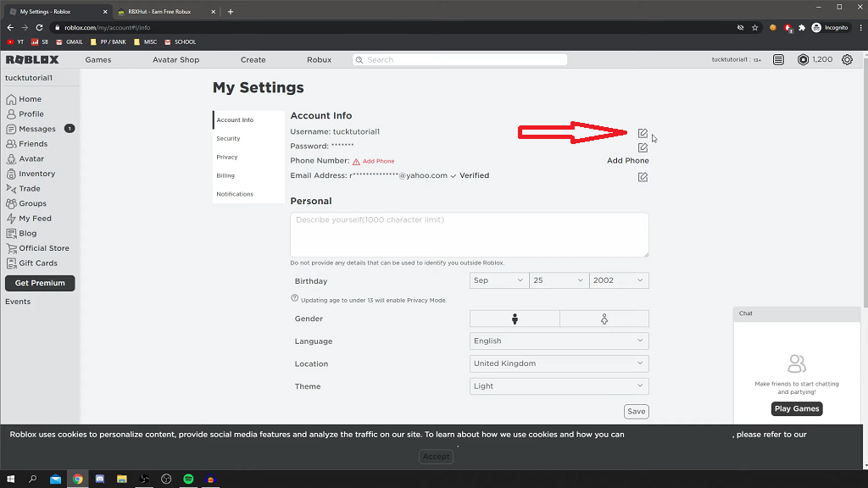Click the Add Phone button on the right
Viewport: 868px width, 488px height.
(628, 160)
